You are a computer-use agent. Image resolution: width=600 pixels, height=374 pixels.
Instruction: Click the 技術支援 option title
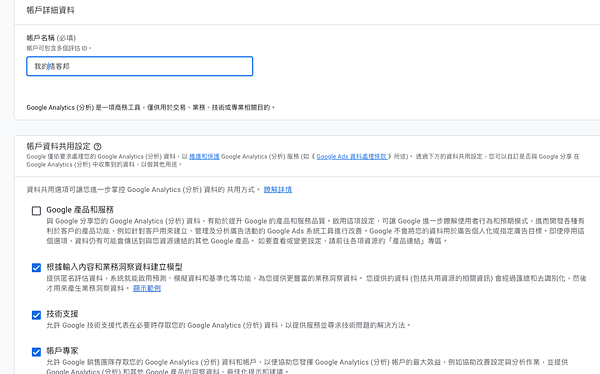click(62, 314)
